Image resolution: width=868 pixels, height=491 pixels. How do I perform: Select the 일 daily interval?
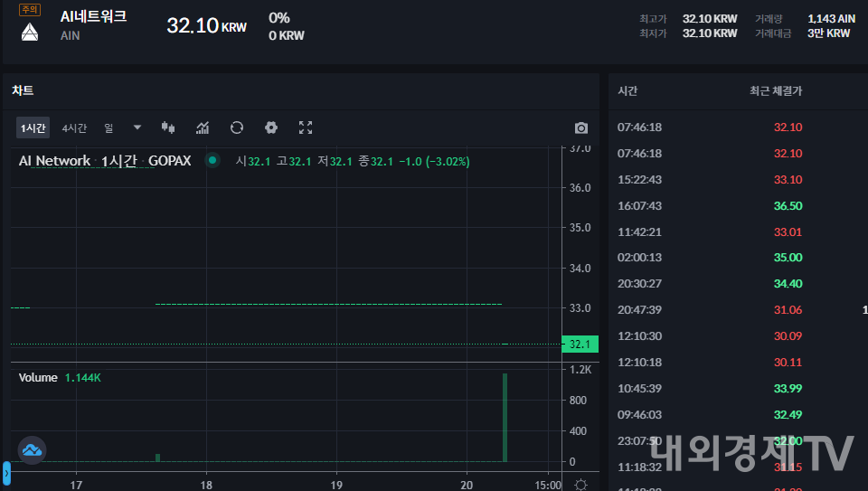(x=108, y=128)
